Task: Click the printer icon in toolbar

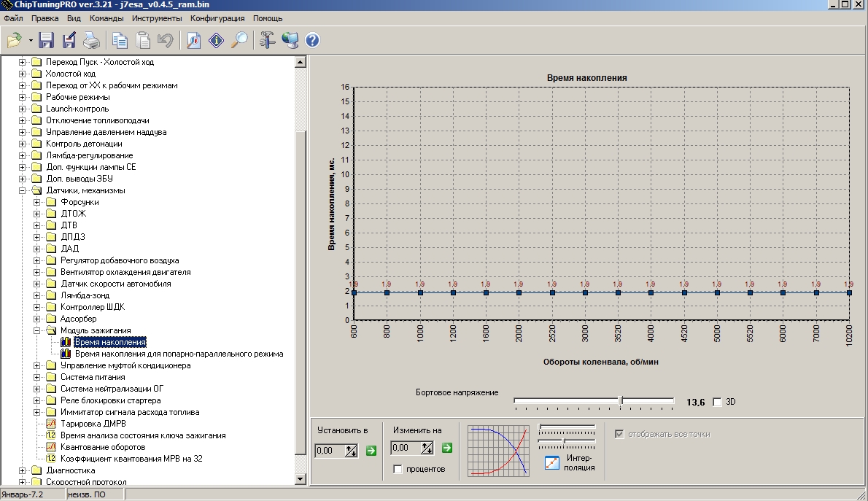Action: pyautogui.click(x=90, y=40)
